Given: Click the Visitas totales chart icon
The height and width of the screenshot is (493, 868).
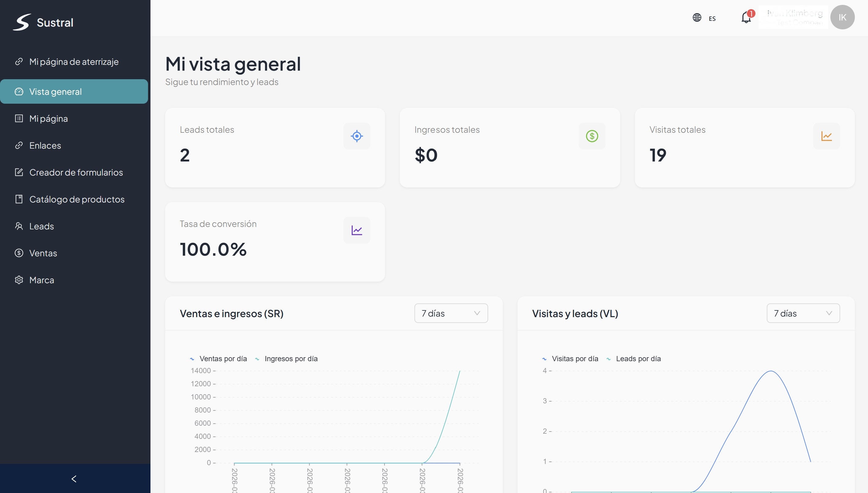Looking at the screenshot, I should pyautogui.click(x=826, y=136).
